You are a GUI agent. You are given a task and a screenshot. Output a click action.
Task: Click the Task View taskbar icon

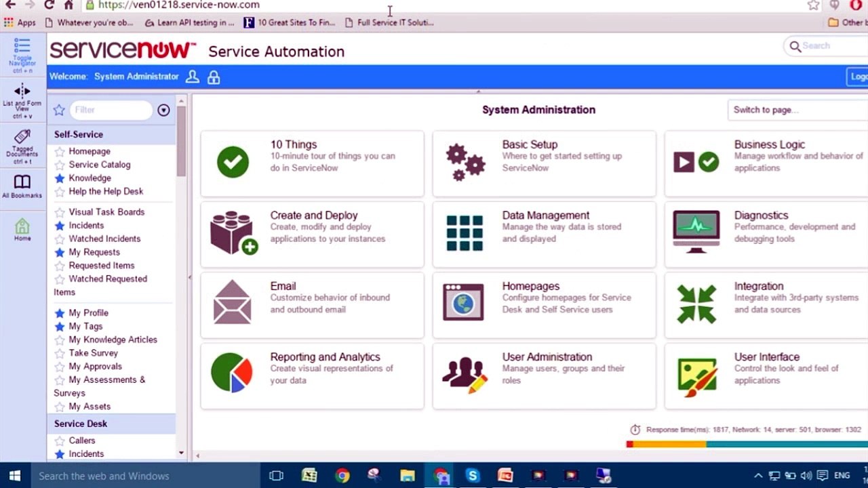coord(276,476)
